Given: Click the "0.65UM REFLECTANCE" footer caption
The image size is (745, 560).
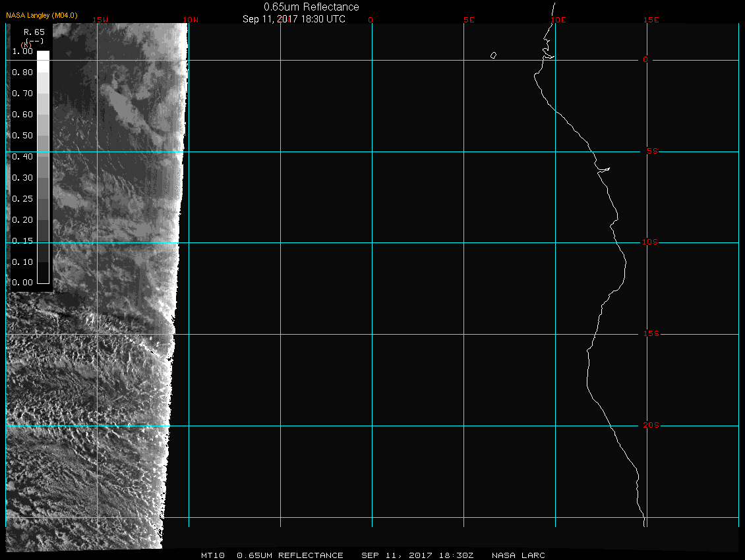Looking at the screenshot, I should (290, 555).
